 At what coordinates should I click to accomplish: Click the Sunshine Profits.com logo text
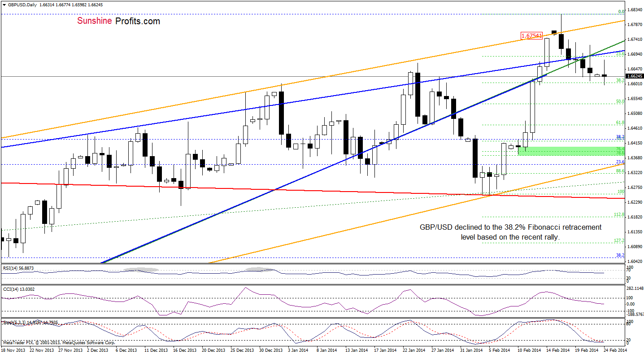119,21
